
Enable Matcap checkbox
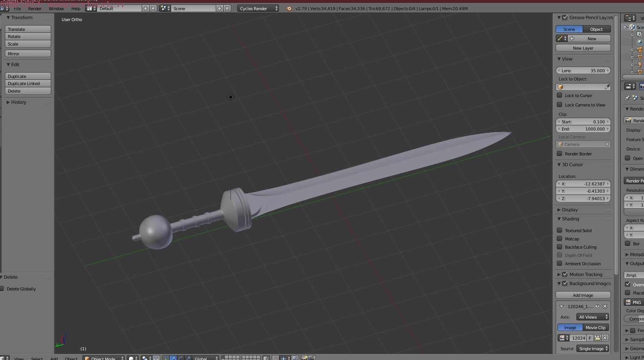tap(559, 239)
